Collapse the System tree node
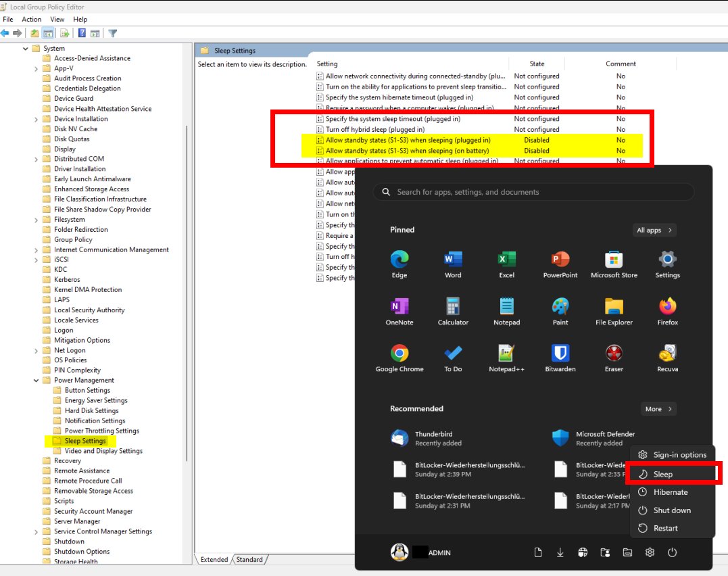The height and width of the screenshot is (576, 728). coord(26,48)
